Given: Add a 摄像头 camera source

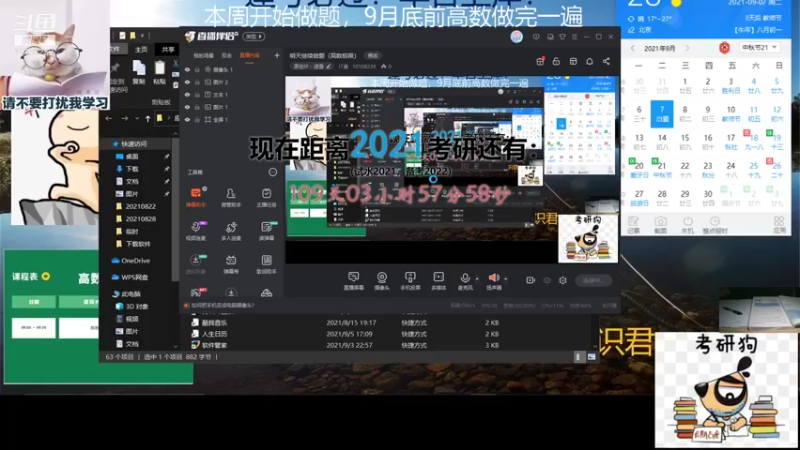Looking at the screenshot, I should click(x=382, y=281).
